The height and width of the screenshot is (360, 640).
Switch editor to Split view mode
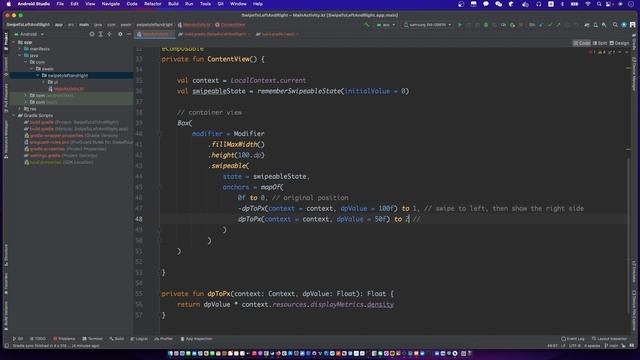[x=600, y=43]
